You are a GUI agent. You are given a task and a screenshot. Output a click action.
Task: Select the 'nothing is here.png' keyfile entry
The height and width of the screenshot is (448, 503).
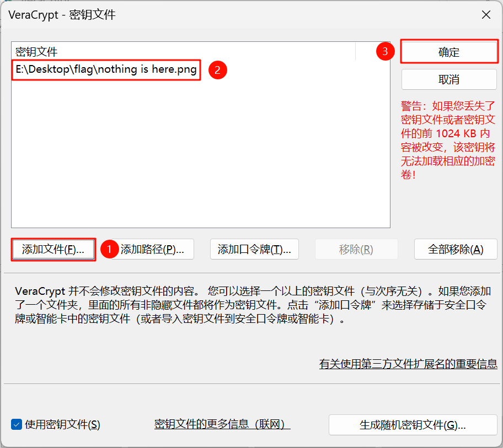click(106, 71)
